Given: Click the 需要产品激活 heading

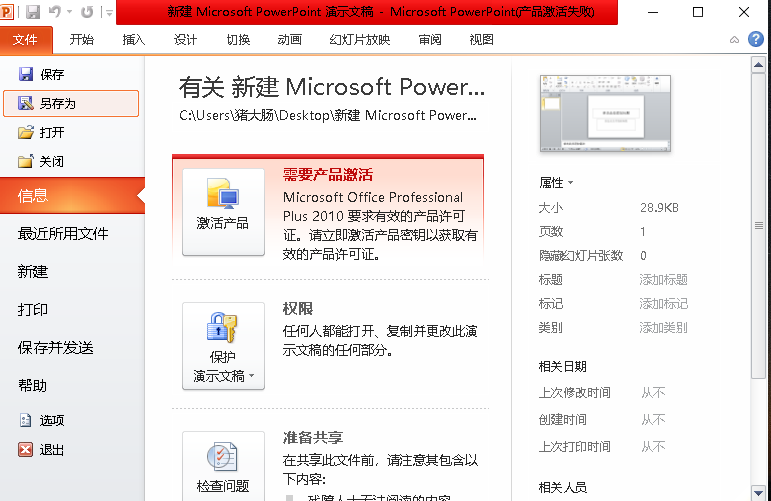Looking at the screenshot, I should 328,175.
